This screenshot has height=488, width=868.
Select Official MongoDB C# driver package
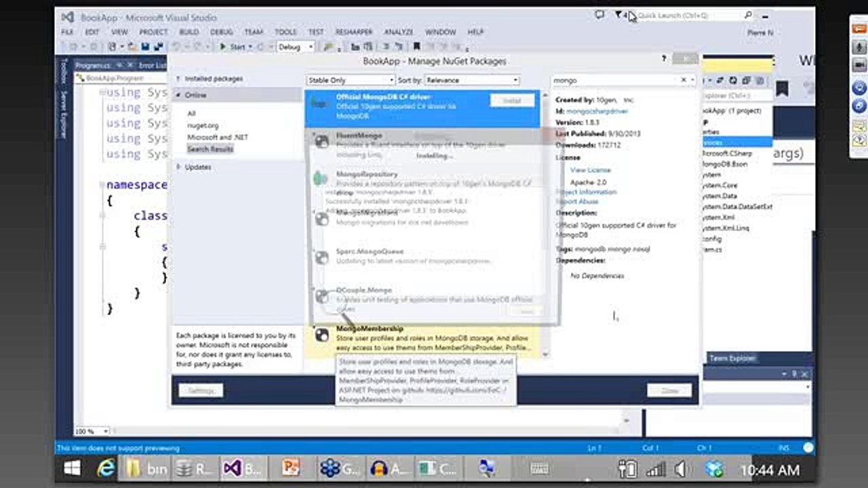[422, 108]
